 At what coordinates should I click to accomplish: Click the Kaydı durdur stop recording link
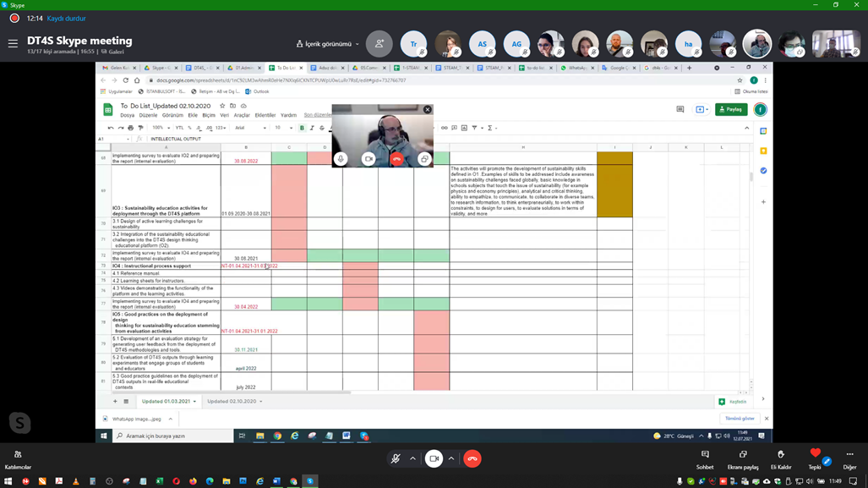click(x=66, y=18)
